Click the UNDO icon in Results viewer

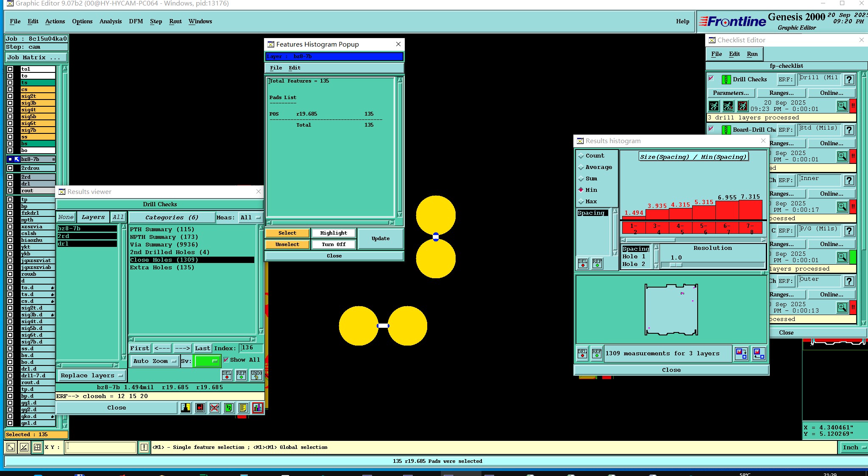256,375
